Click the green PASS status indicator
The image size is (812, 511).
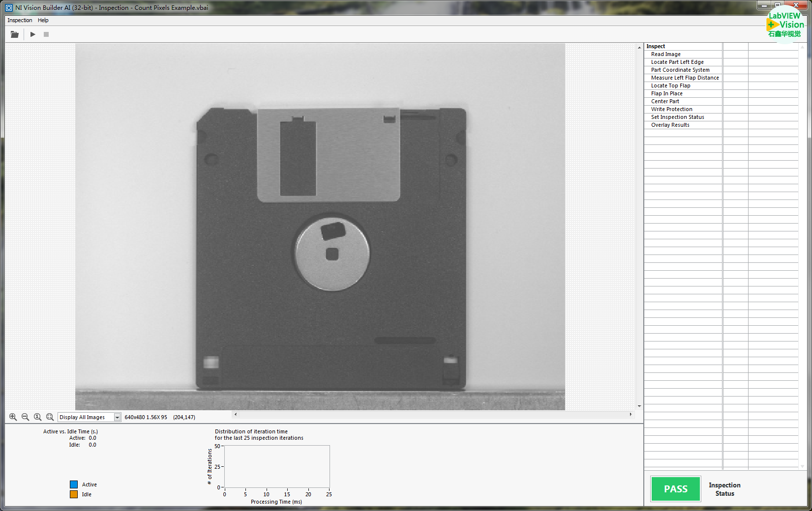coord(676,489)
